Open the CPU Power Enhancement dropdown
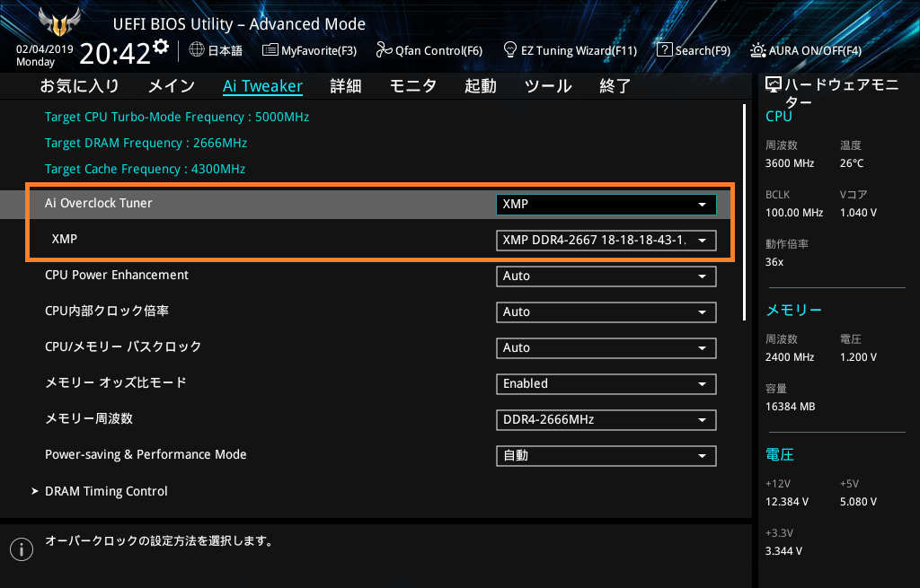Viewport: 920px width, 588px height. coord(606,276)
